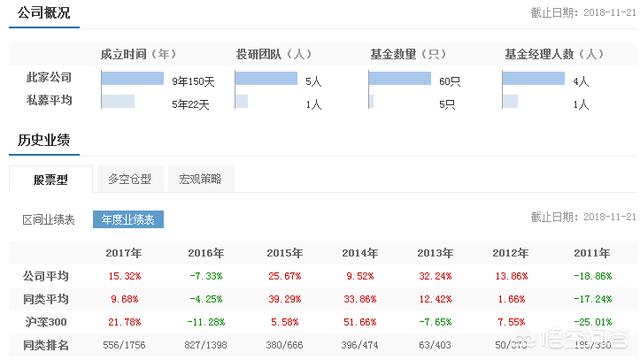Click the company fund count bar

click(x=400, y=78)
